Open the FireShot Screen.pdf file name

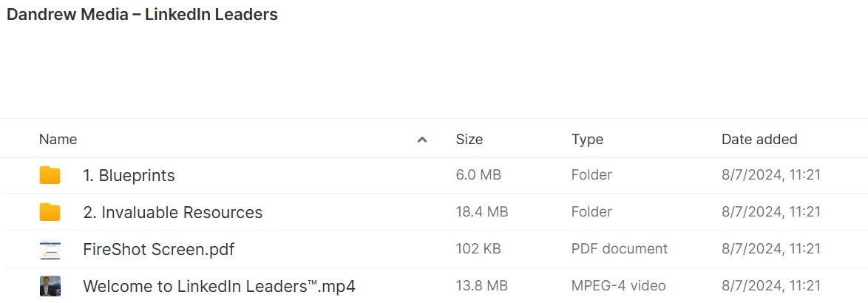point(158,249)
